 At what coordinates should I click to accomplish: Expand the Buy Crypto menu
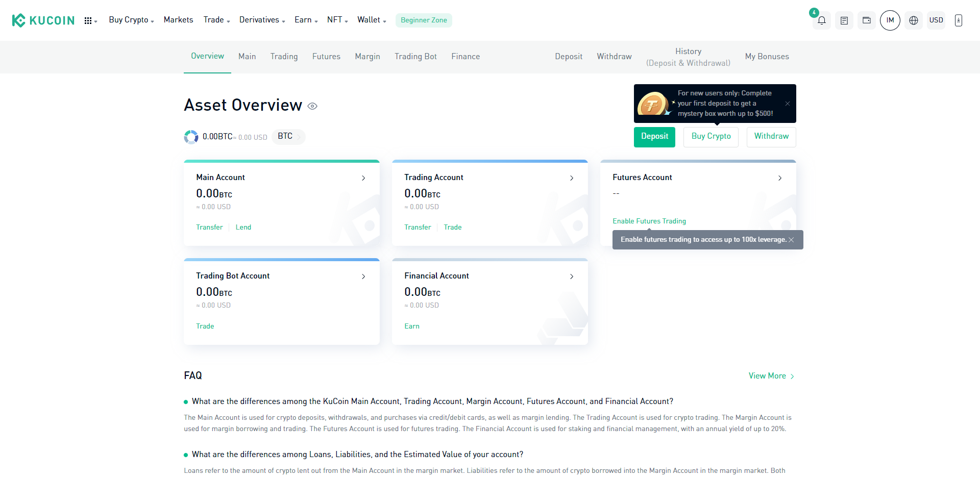click(131, 20)
